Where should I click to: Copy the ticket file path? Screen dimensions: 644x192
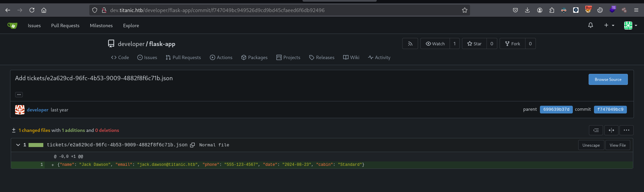192,145
